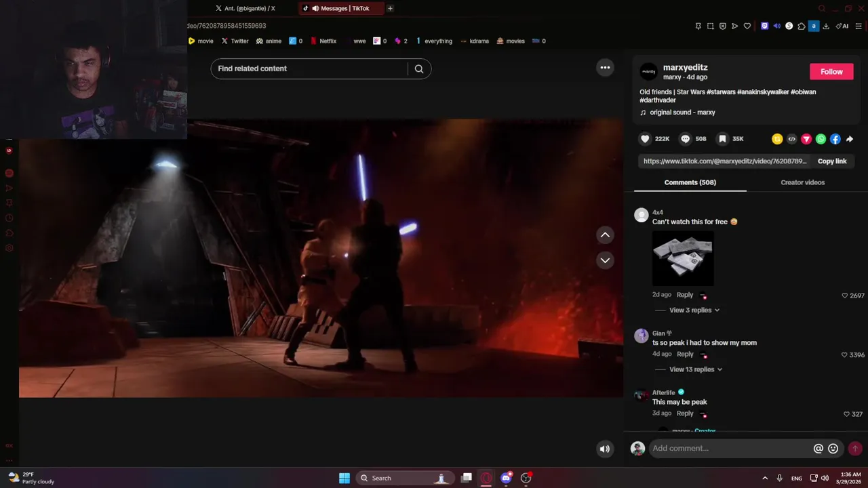Open the browser easy setup sliders icon
The height and width of the screenshot is (488, 868).
coord(859,26)
